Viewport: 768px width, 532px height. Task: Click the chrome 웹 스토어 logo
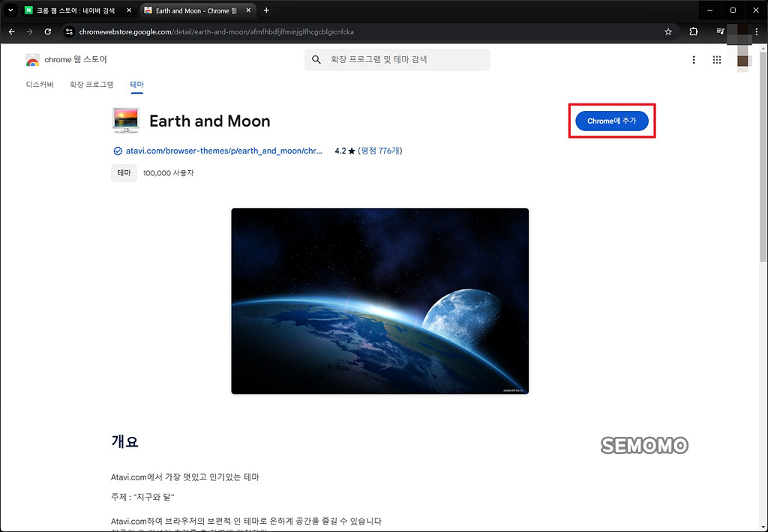point(66,60)
